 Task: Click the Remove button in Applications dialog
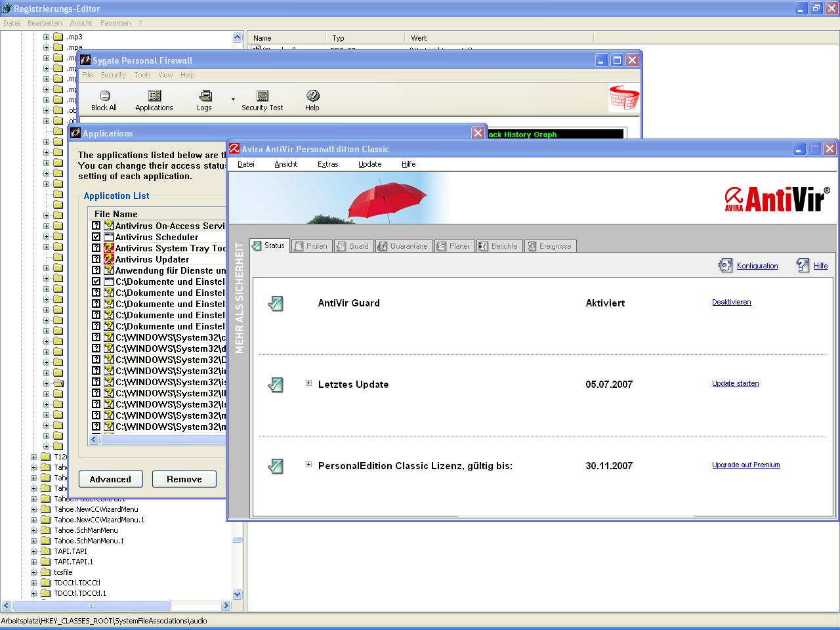pyautogui.click(x=184, y=479)
